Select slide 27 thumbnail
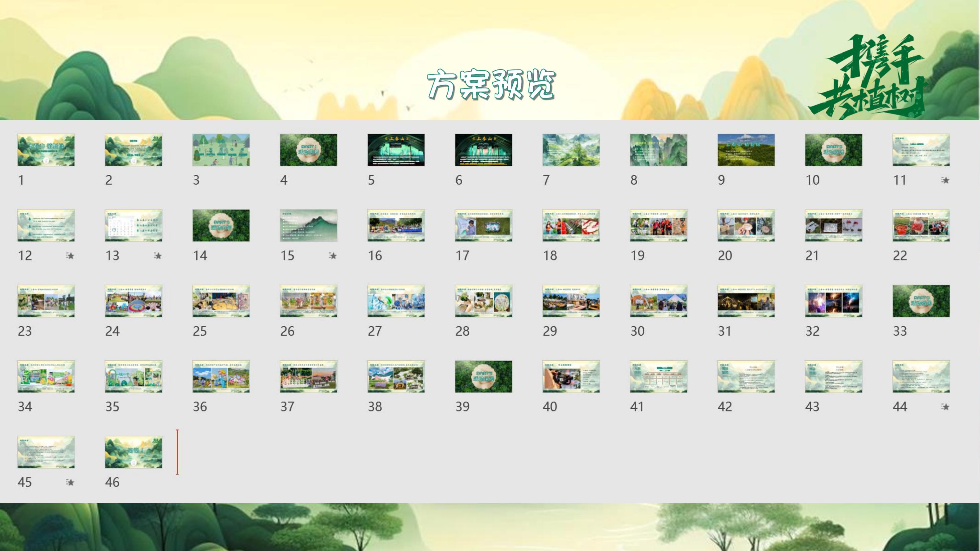Screen dimensions: 980x551 [x=396, y=301]
